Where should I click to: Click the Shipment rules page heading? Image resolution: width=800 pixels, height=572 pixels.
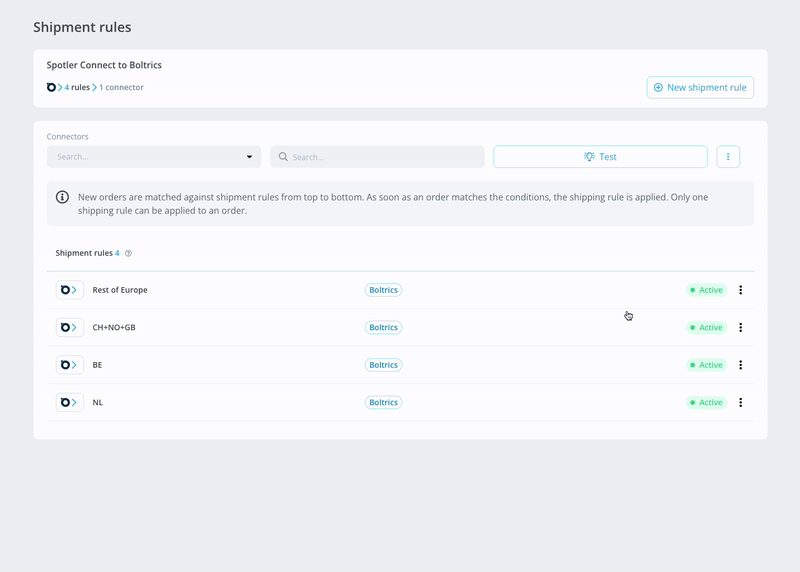pyautogui.click(x=82, y=27)
